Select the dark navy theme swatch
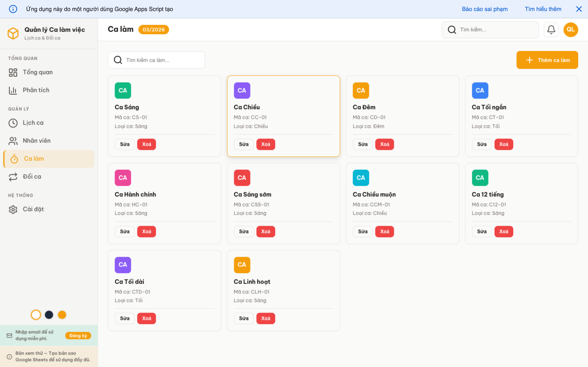Screen dimensions: 588x367 (49, 315)
